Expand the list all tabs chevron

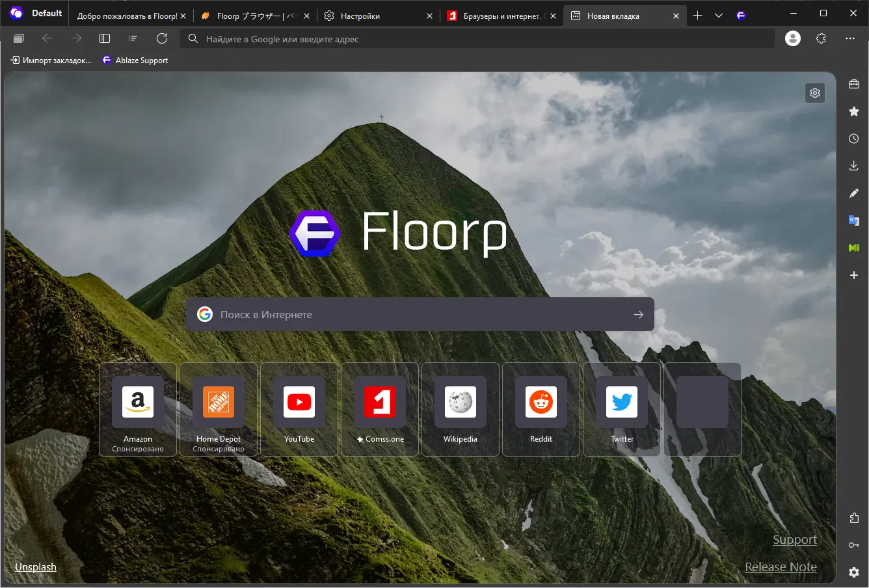click(719, 16)
